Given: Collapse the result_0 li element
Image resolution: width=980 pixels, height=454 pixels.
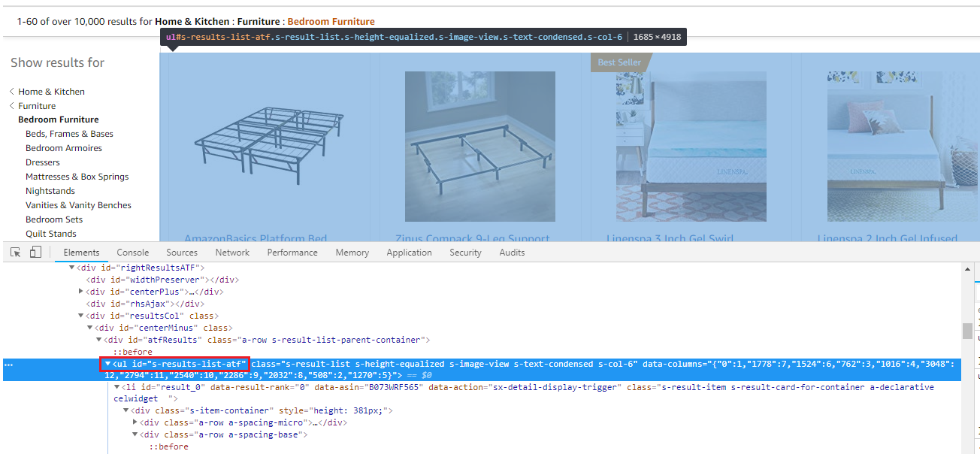Looking at the screenshot, I should coord(116,387).
